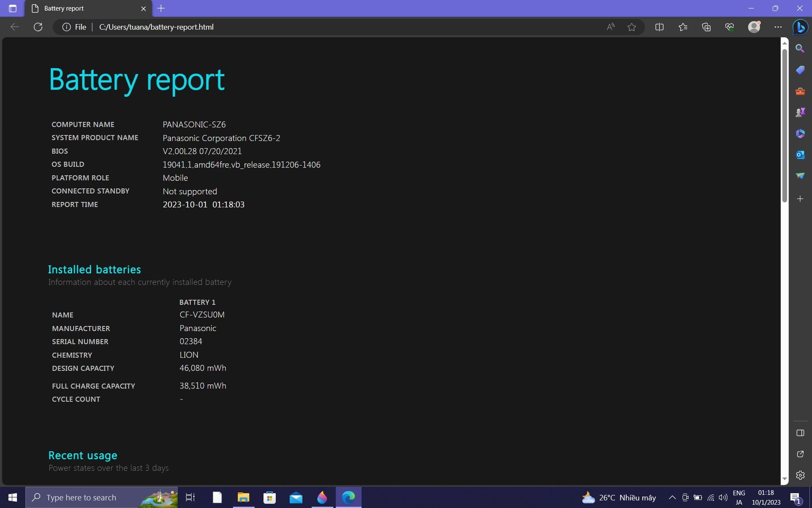Click the browser Refresh button
Image resolution: width=812 pixels, height=508 pixels.
point(38,27)
